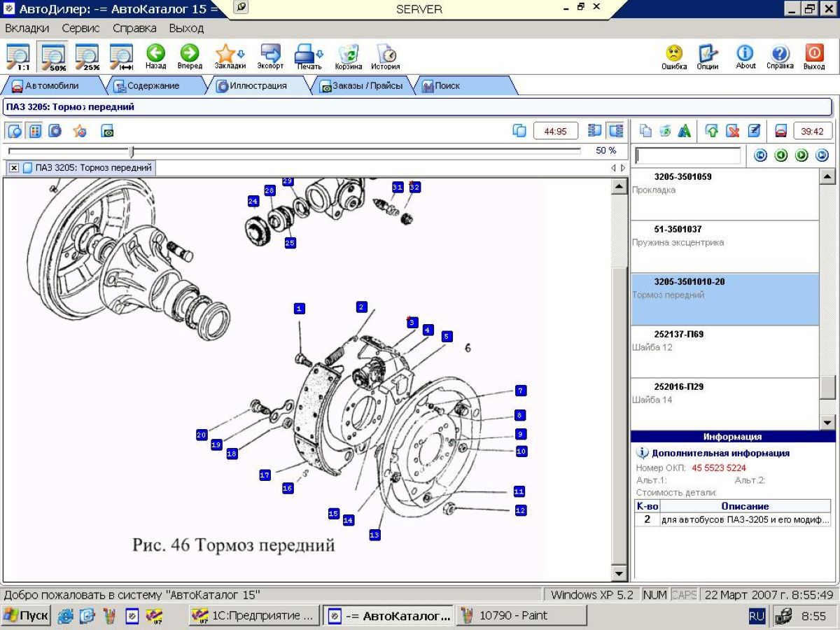Open the Корзина basket
The width and height of the screenshot is (840, 630).
tap(348, 56)
